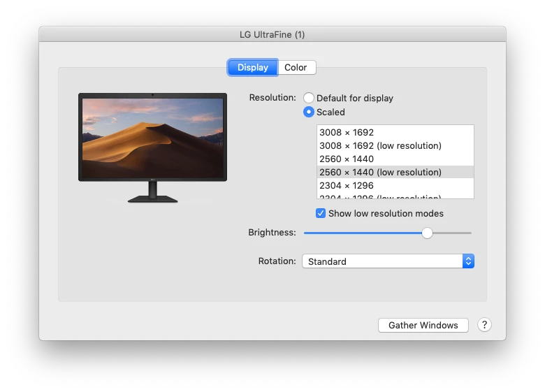Screen dimensions: 545x392
Task: Open help with the question mark button
Action: (x=484, y=325)
